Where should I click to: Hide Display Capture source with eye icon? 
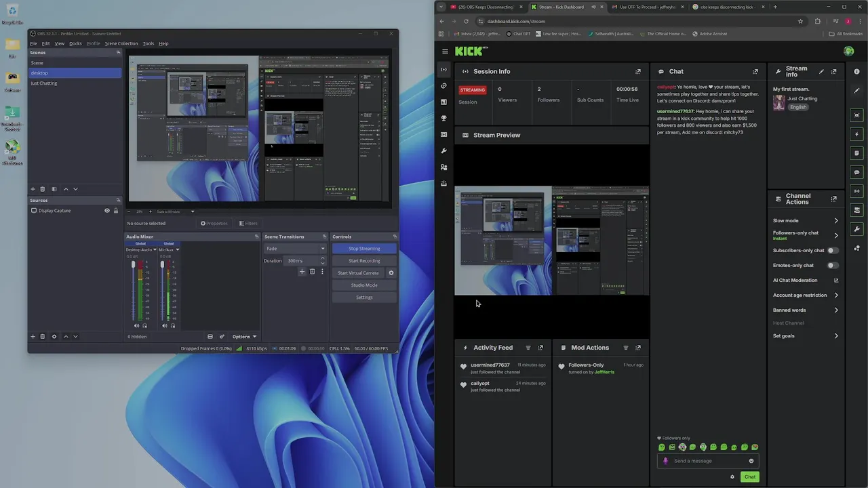(106, 211)
